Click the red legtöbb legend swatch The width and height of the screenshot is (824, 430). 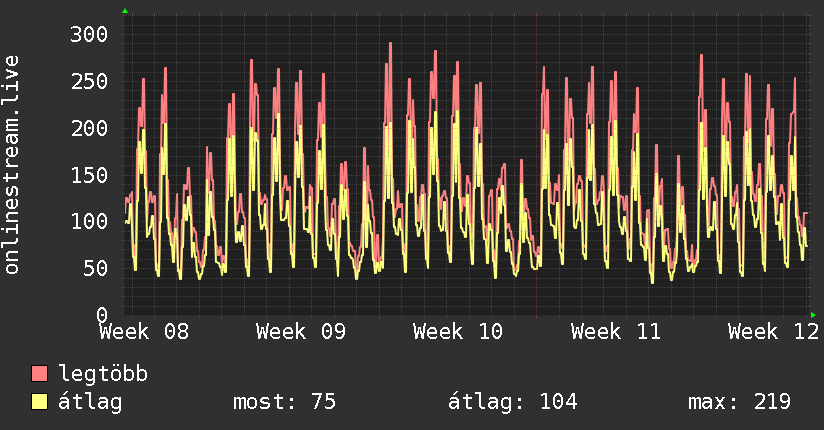coord(39,373)
